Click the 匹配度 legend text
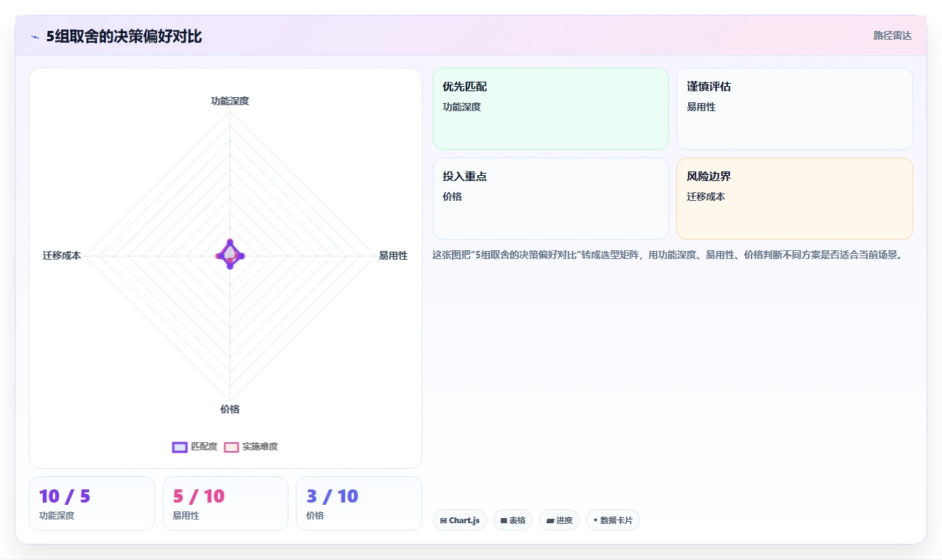Image resolution: width=942 pixels, height=560 pixels. point(204,447)
